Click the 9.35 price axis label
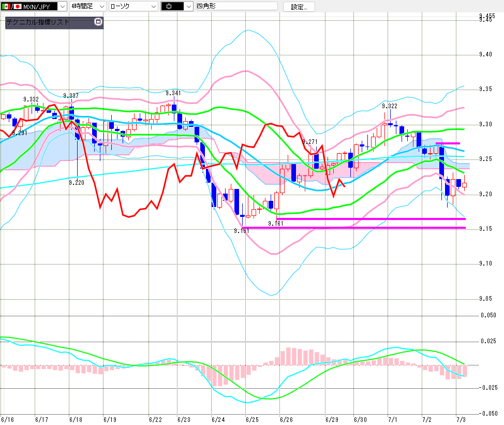The height and width of the screenshot is (425, 504). point(486,89)
